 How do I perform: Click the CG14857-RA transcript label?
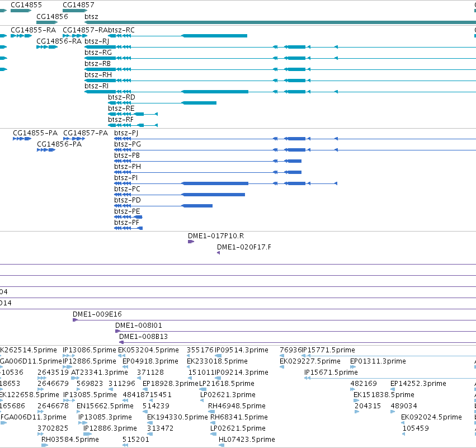pos(86,30)
